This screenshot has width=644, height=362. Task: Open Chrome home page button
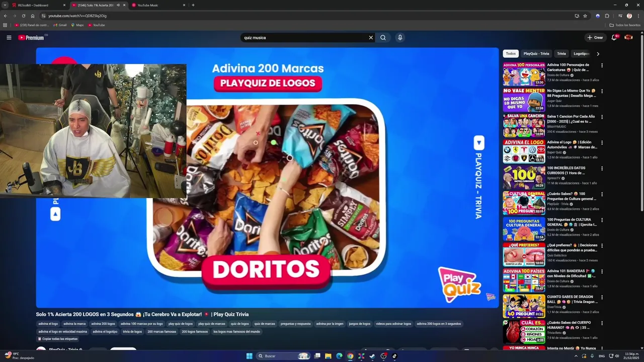pos(33,16)
